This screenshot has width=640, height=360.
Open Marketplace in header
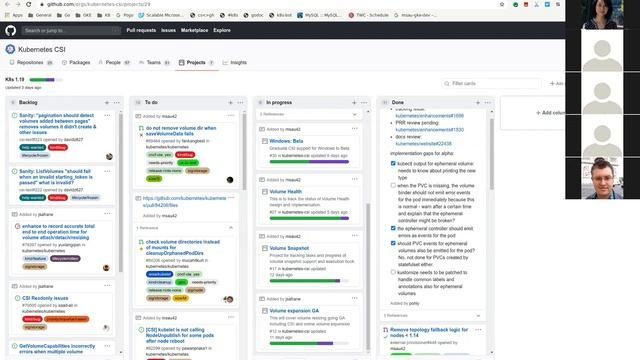(195, 30)
